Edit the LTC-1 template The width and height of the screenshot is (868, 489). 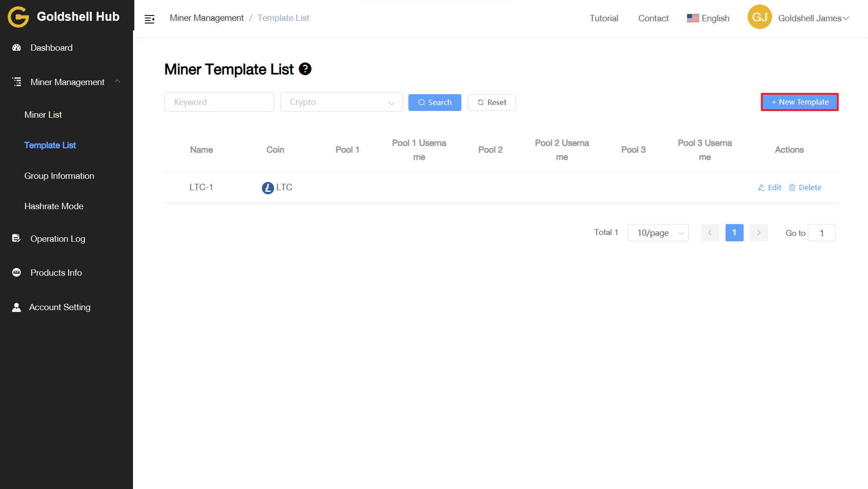point(770,187)
